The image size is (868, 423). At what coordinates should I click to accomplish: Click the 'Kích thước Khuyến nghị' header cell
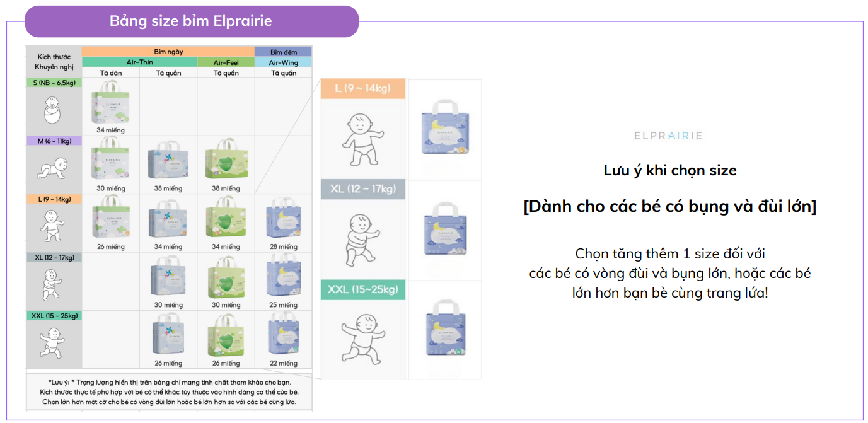pos(54,62)
